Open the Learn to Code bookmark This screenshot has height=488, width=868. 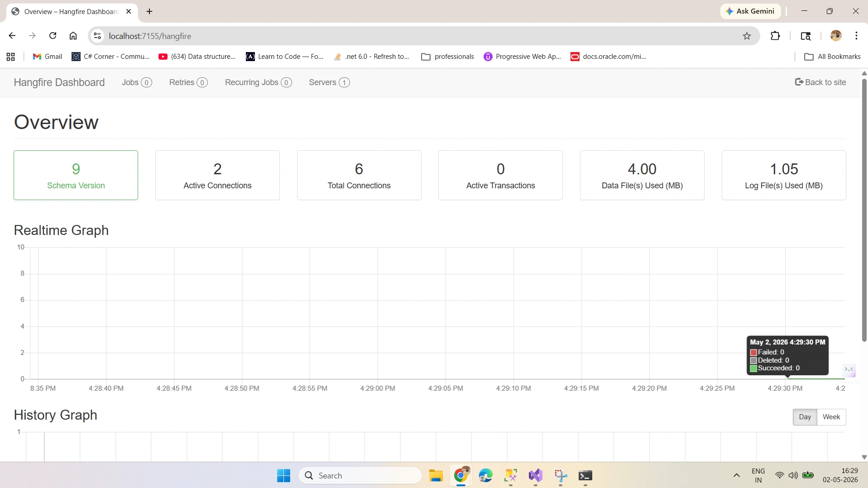click(285, 57)
